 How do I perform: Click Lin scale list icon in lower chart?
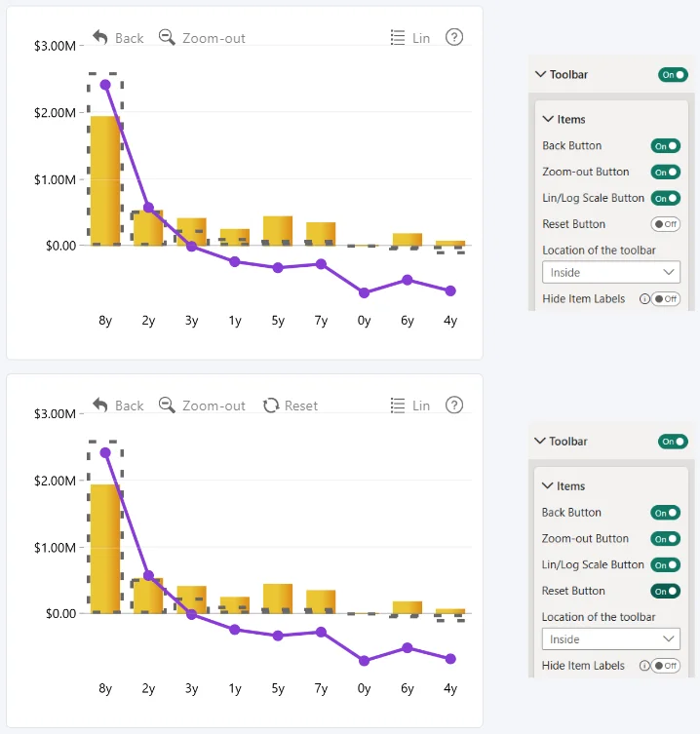398,406
